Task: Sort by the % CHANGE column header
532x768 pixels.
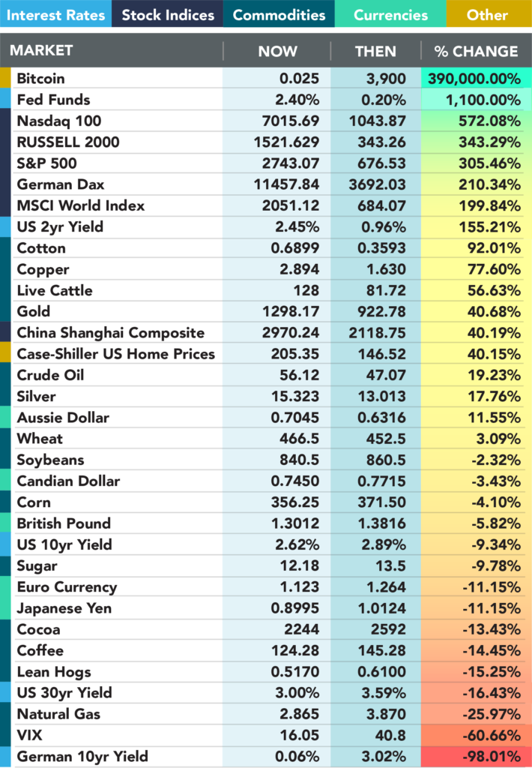Action: tap(476, 51)
